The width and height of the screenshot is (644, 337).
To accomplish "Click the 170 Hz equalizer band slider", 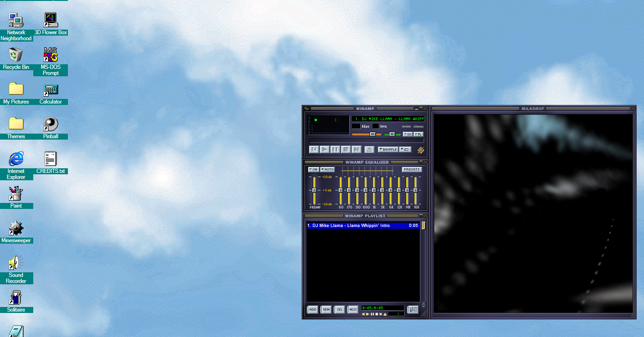I will pyautogui.click(x=349, y=190).
